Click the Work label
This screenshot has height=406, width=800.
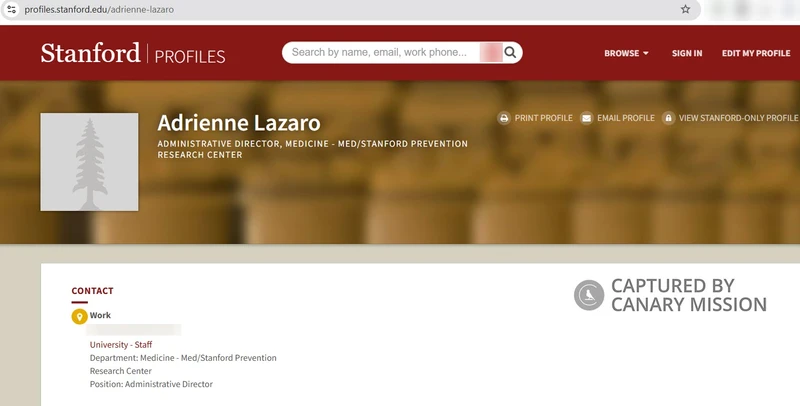click(x=100, y=315)
